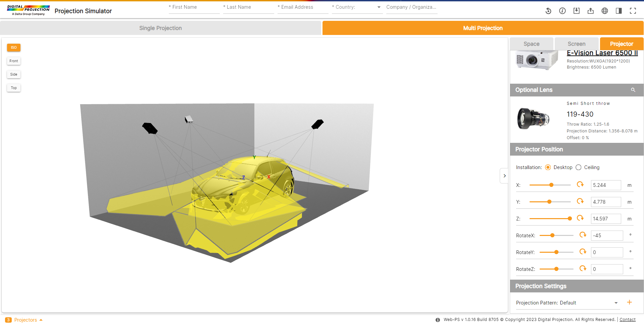Open the Projection Pattern dropdown
Viewport: 644px width, 325px height.
click(x=616, y=302)
